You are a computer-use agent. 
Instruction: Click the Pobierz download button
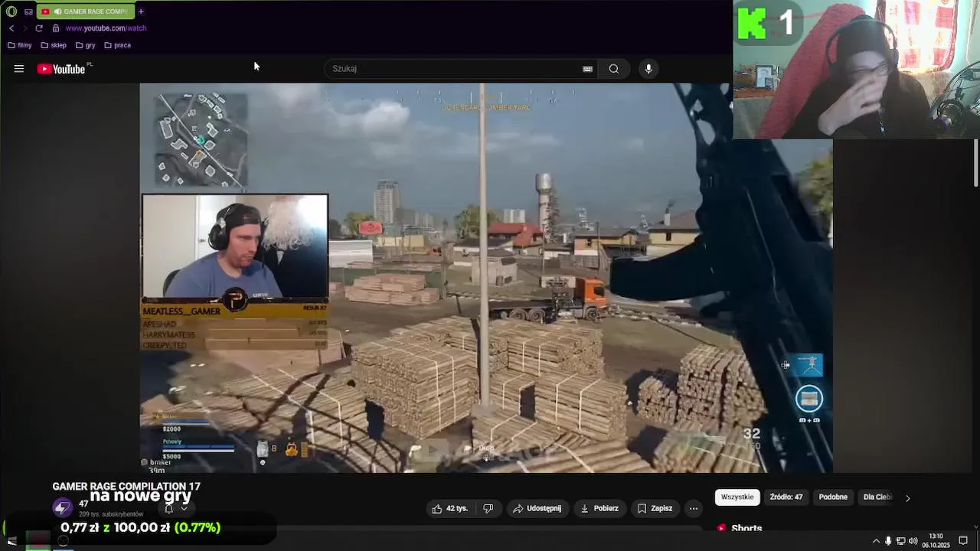(599, 508)
